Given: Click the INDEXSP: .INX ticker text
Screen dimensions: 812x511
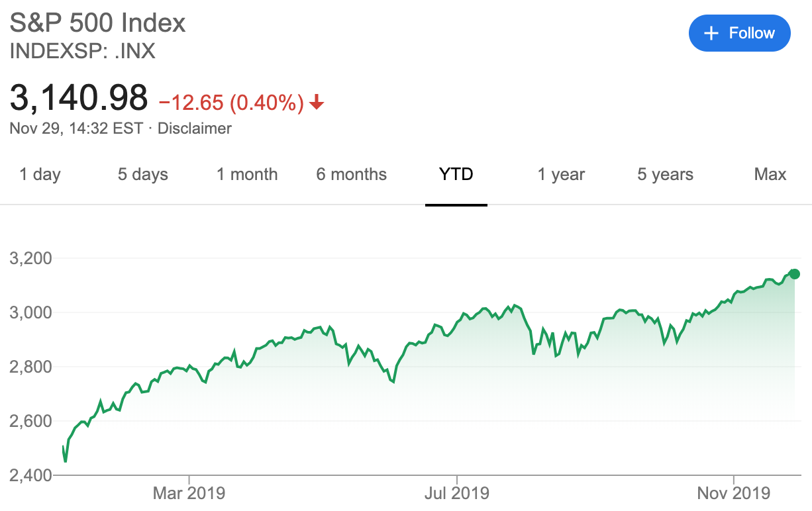Looking at the screenshot, I should pos(83,52).
